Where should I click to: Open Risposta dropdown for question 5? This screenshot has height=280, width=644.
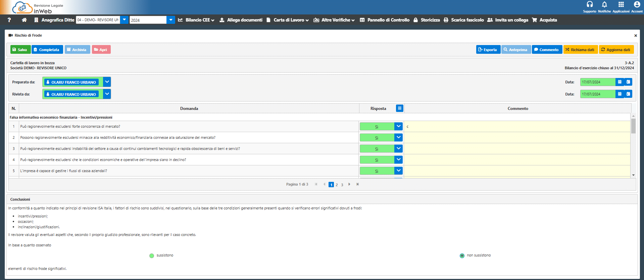[x=398, y=171]
